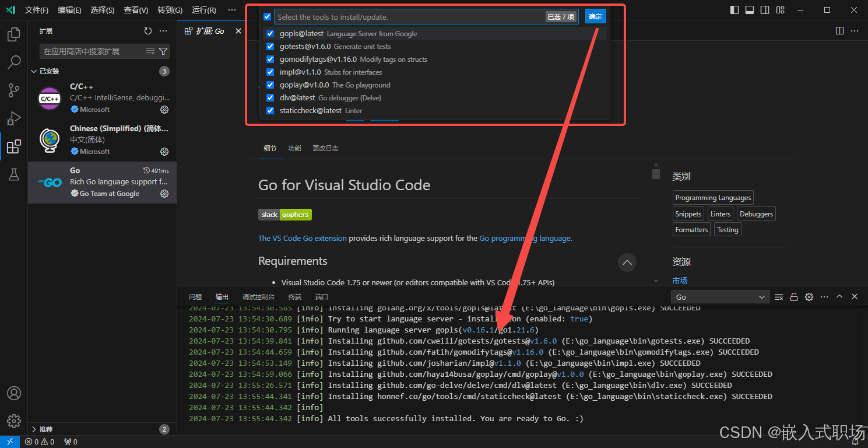Viewport: 868px width, 448px height.
Task: Open the Explorer view in activity bar
Action: [x=13, y=34]
